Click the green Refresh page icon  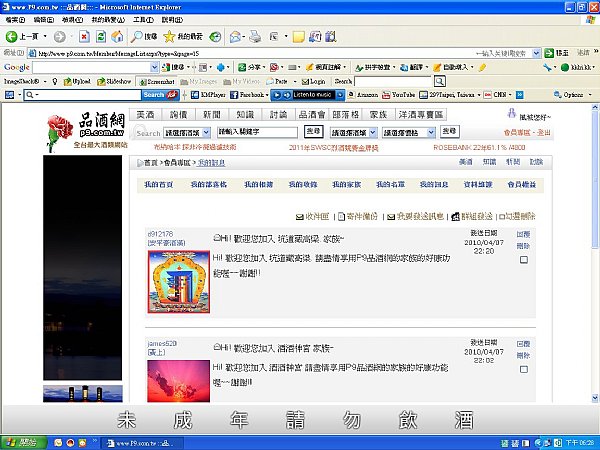click(101, 37)
